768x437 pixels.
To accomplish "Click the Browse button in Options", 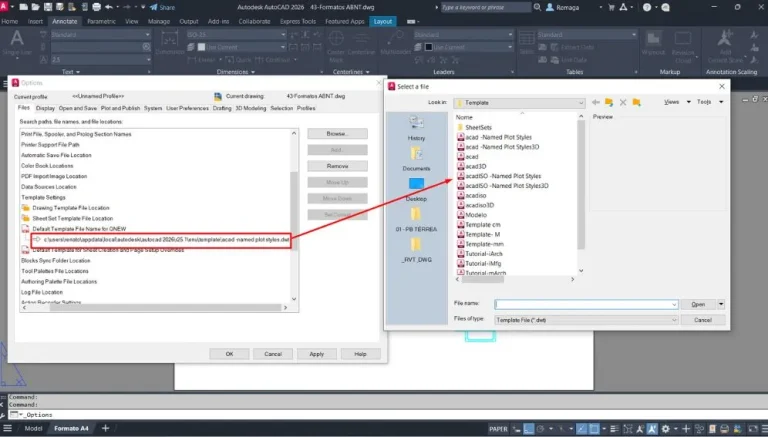I will click(337, 134).
